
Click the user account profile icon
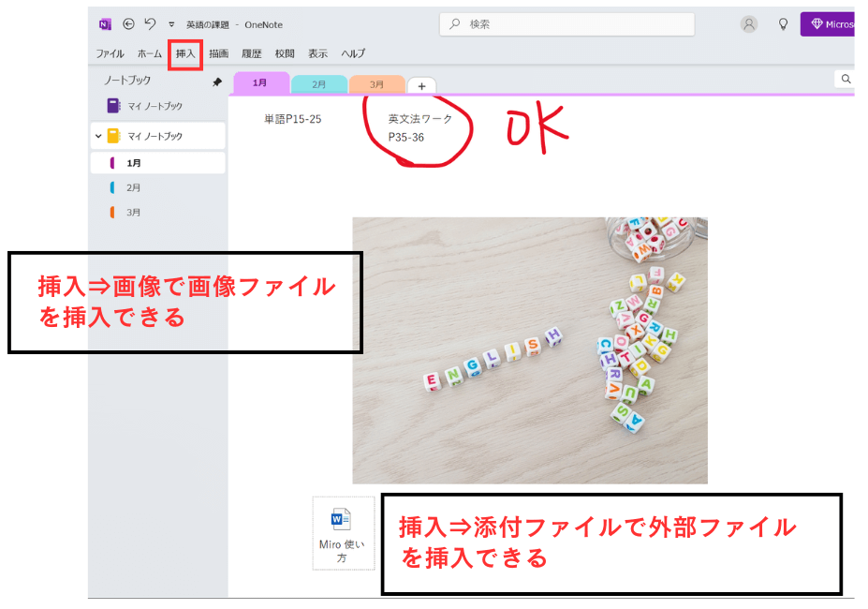point(749,24)
